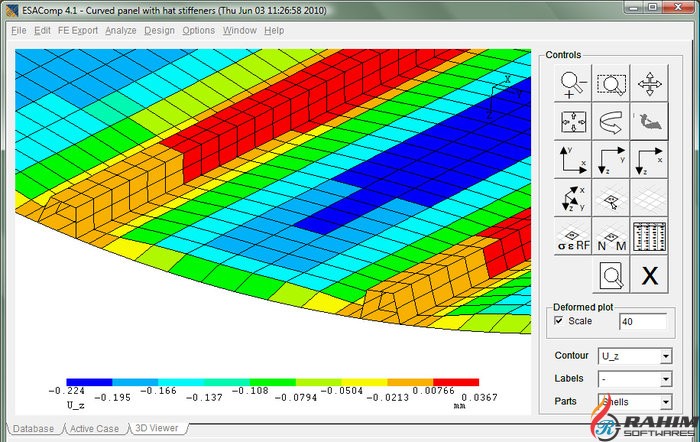Click the Deformed plot group label
The width and height of the screenshot is (700, 442).
583,307
